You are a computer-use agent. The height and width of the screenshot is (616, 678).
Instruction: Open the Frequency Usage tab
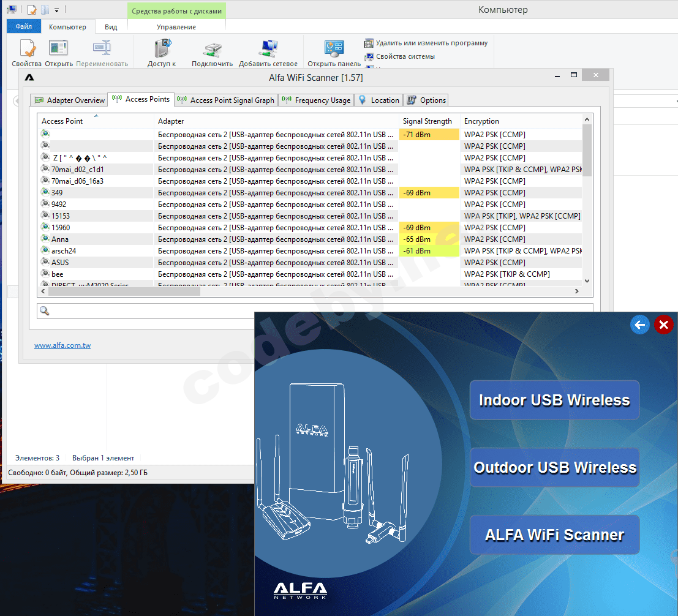point(316,100)
